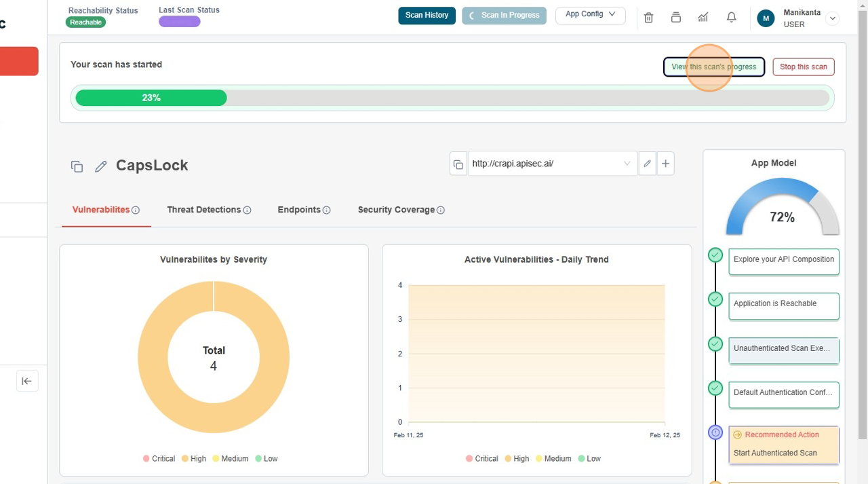Add a new URL with plus icon
The image size is (868, 484).
665,164
